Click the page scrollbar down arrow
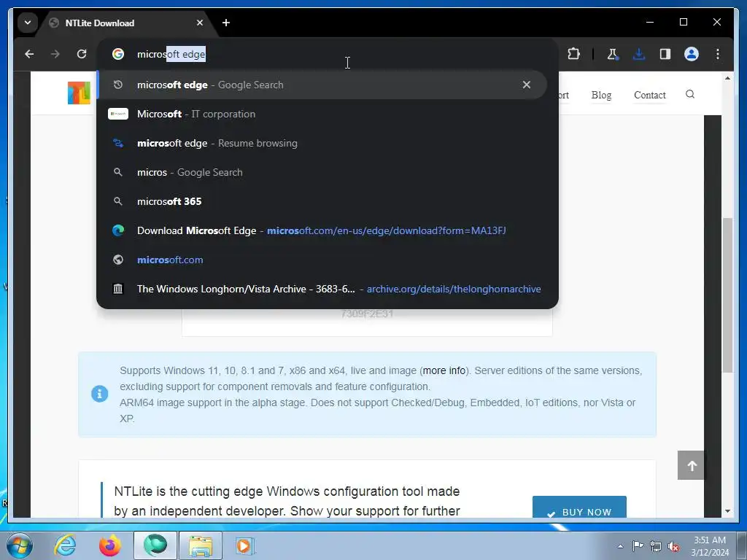The image size is (747, 560). [x=727, y=511]
